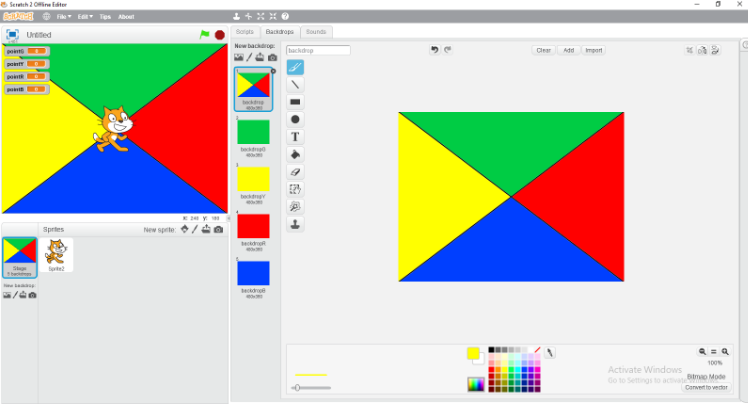Flip backdrop left-right icon
748x404 pixels.
point(702,50)
